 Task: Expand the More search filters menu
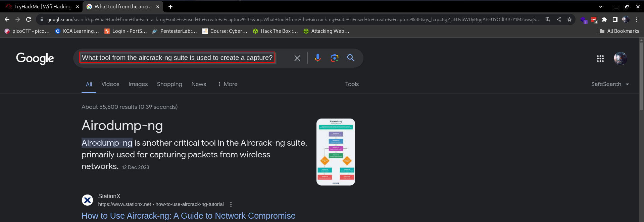[227, 84]
